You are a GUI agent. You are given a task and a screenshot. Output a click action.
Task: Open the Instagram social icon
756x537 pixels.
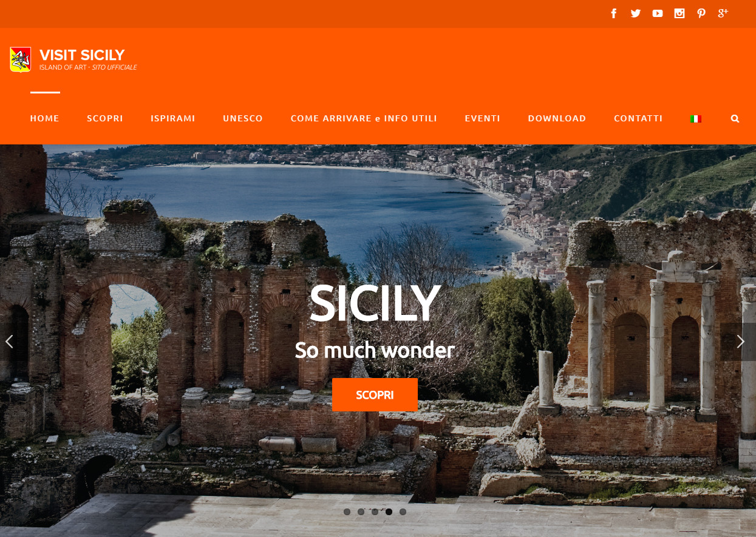pos(679,13)
